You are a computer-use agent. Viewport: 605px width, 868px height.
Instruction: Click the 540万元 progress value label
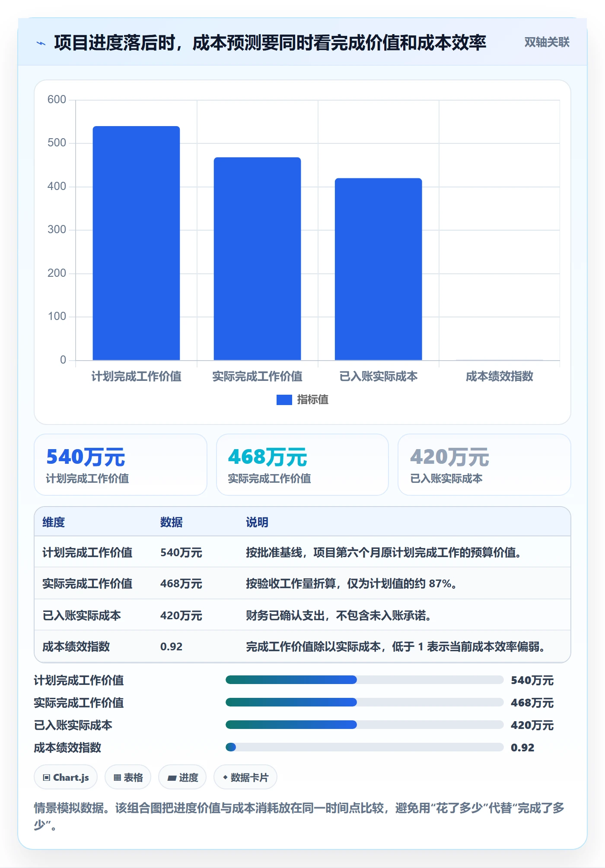[x=532, y=681]
